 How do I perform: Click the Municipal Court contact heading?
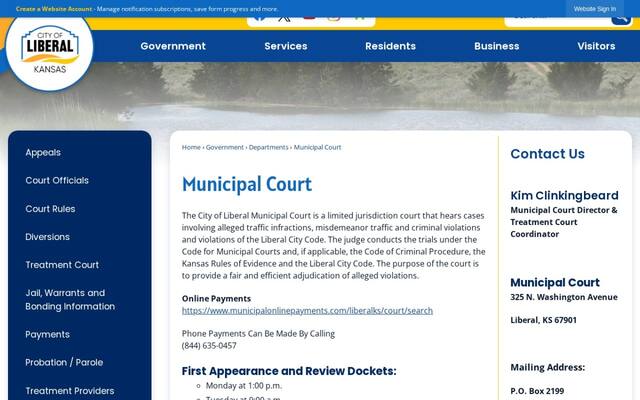(555, 282)
